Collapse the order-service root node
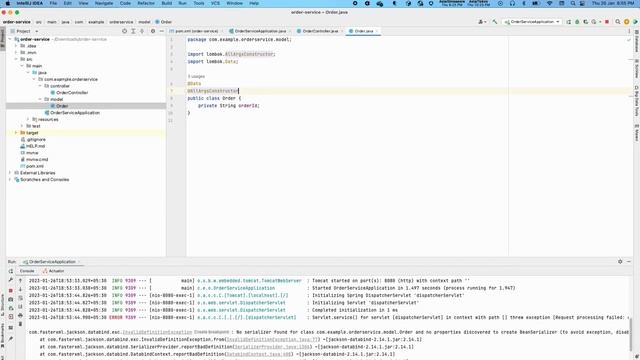The image size is (640, 360). (x=10, y=39)
